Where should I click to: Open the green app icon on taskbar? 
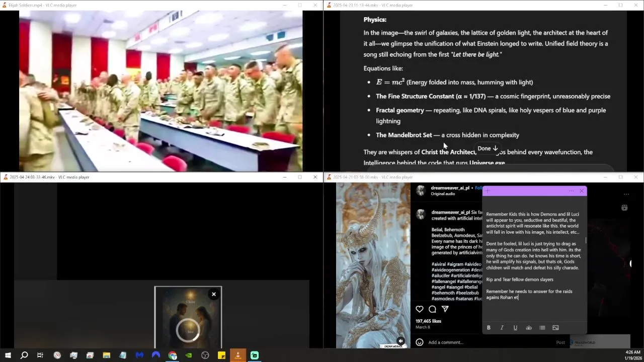pos(255,355)
